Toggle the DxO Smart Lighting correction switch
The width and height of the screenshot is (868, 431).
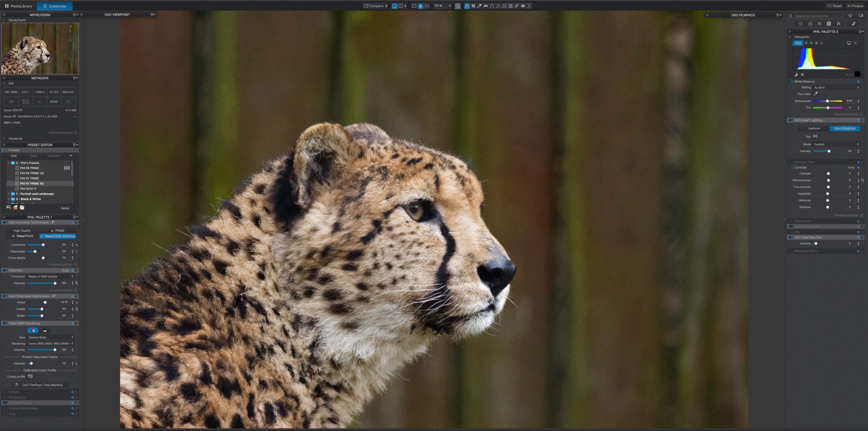790,120
